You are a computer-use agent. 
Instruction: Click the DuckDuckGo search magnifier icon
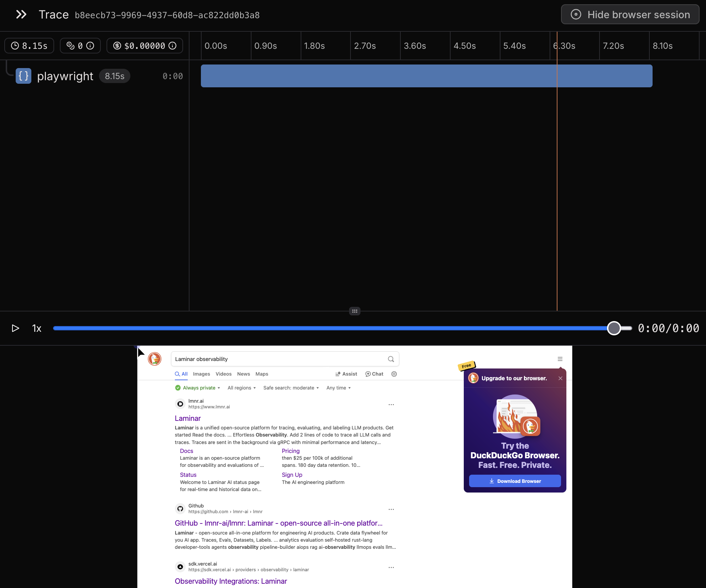coord(391,359)
